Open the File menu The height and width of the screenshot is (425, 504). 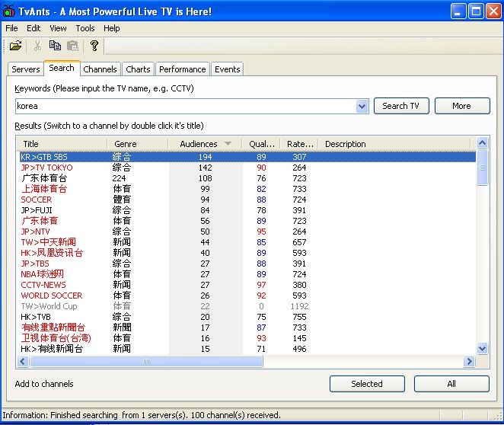click(11, 28)
